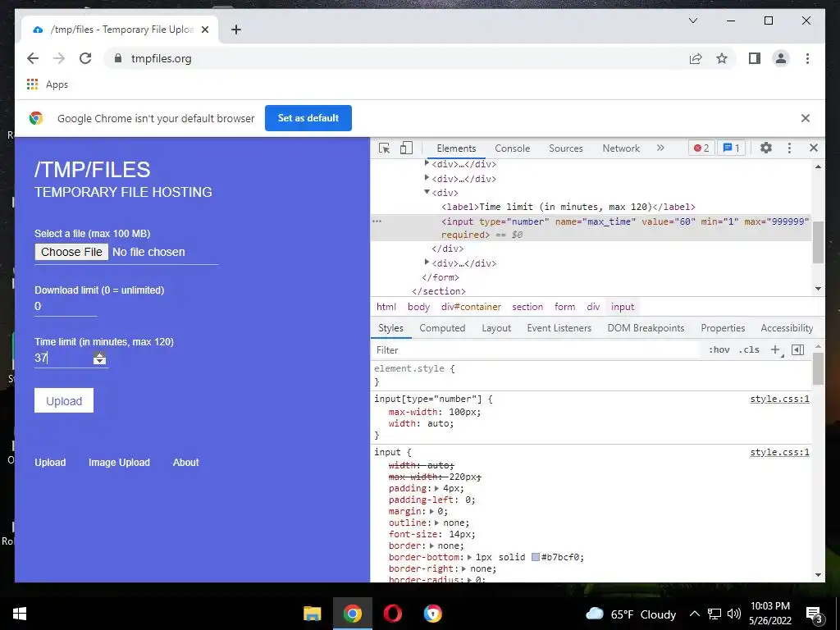Click the Download limit input field
The width and height of the screenshot is (840, 630).
[x=66, y=307]
